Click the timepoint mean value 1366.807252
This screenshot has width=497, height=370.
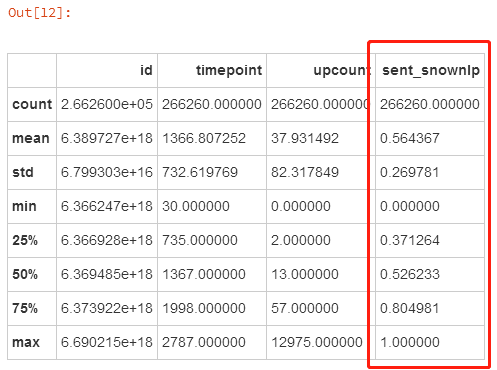(204, 138)
